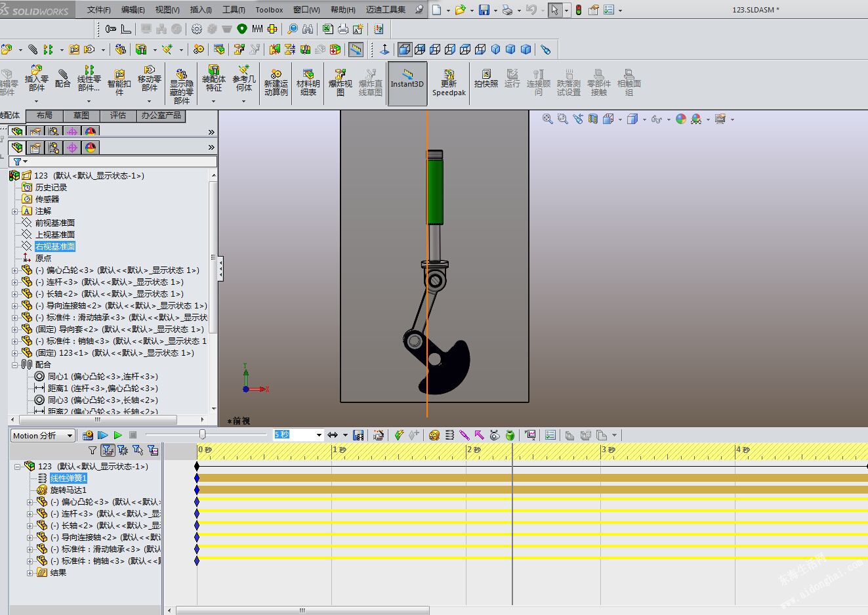The image size is (868, 615).
Task: Click the Print icon in the top toolbar
Action: pyautogui.click(x=507, y=10)
